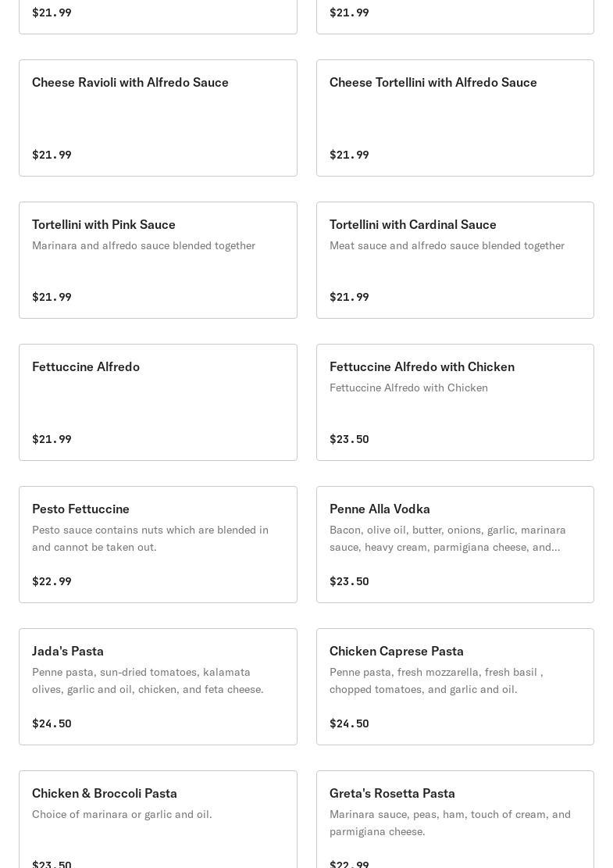Click "Meat sauce and alfredo sauce blended" description
The image size is (613, 868).
point(447,245)
